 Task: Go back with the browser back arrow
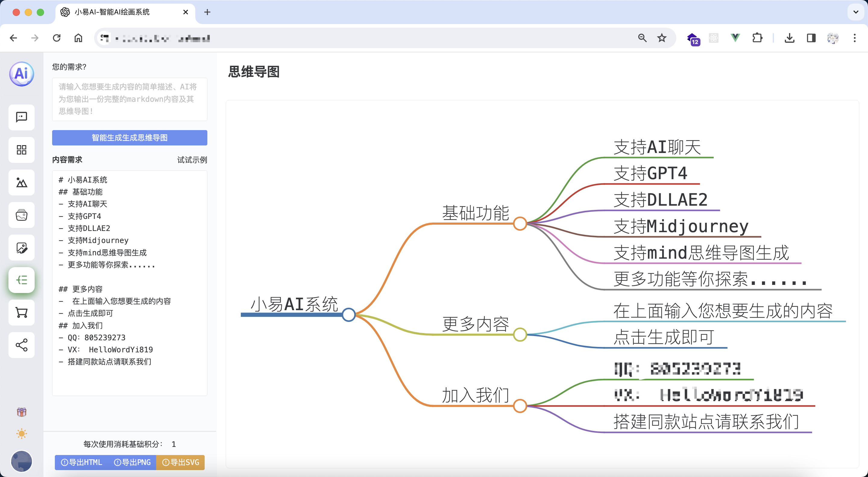[x=14, y=38]
